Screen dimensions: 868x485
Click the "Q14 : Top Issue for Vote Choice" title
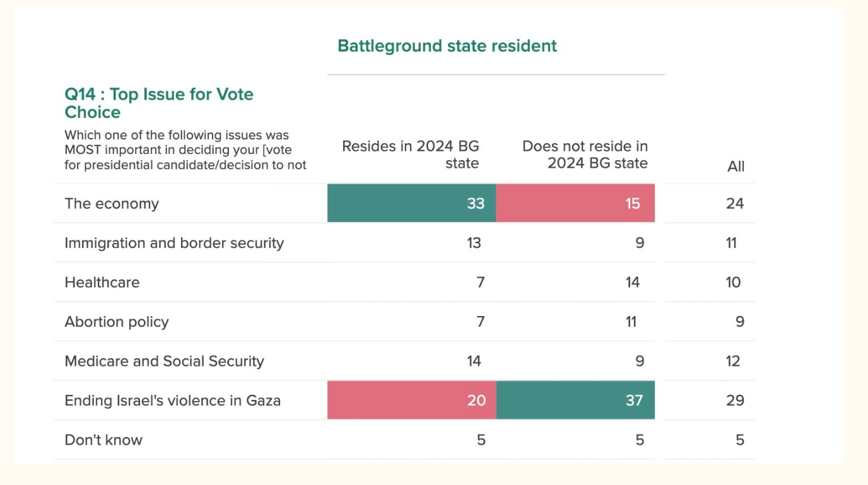[x=158, y=103]
